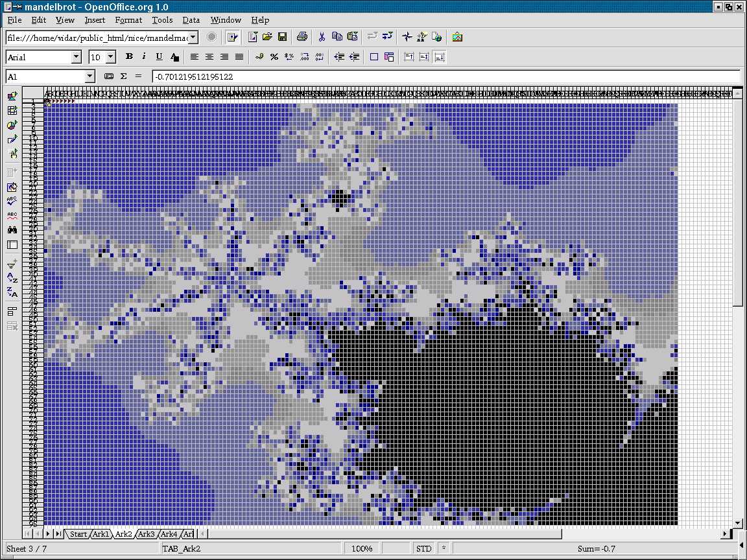
Task: Open the Insert menu
Action: point(95,20)
